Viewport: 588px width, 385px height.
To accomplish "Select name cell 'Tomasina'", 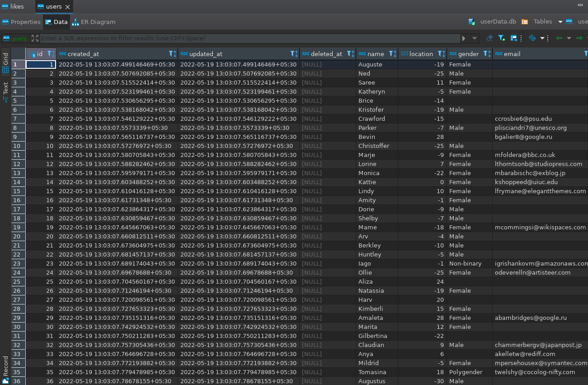I will (377, 372).
